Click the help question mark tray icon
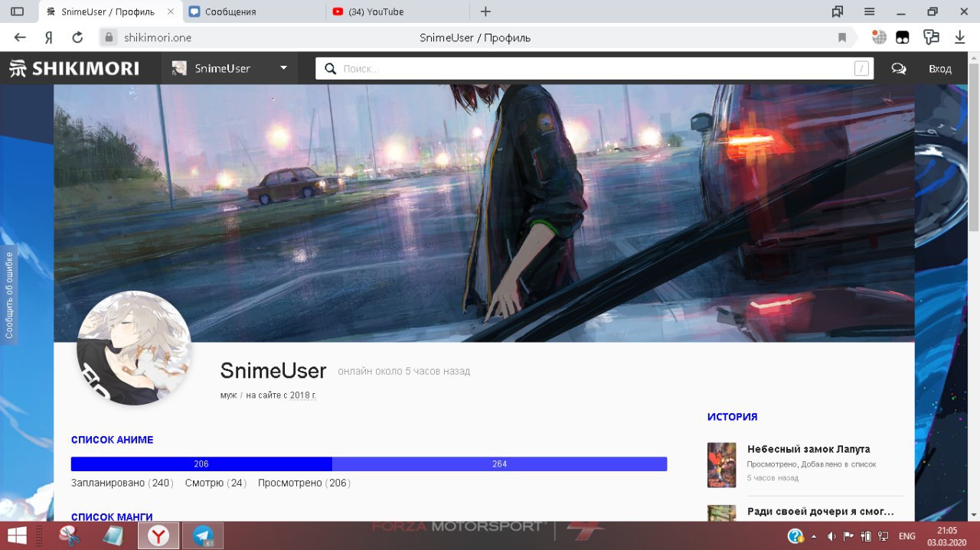 795,535
